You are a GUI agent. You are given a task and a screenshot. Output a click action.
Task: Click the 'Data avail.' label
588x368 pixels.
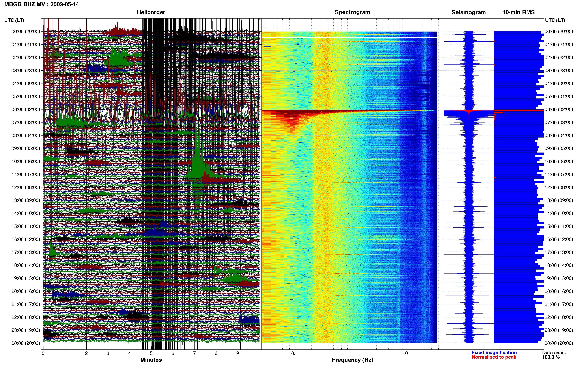554,352
